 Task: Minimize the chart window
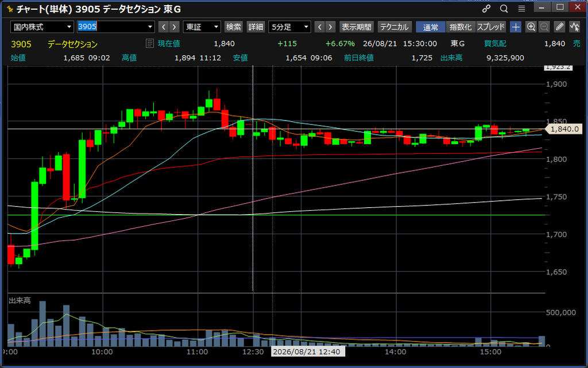[x=541, y=7]
